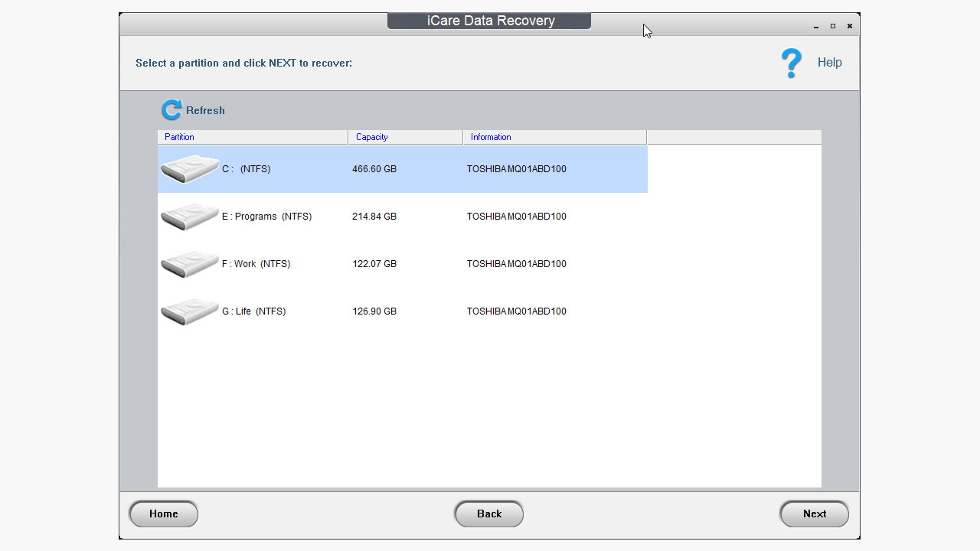Click the 122.07 GB capacity value
The image size is (980, 551).
pyautogui.click(x=374, y=264)
